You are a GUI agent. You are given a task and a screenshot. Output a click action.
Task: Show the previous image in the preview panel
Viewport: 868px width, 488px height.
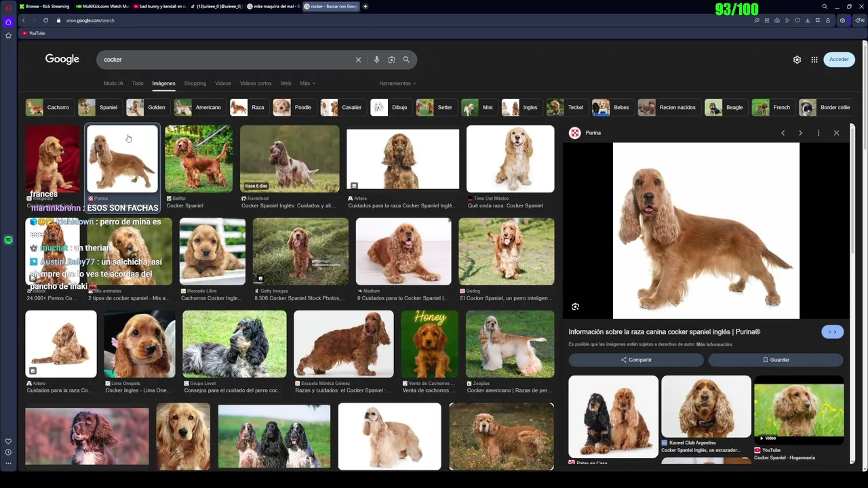(783, 133)
